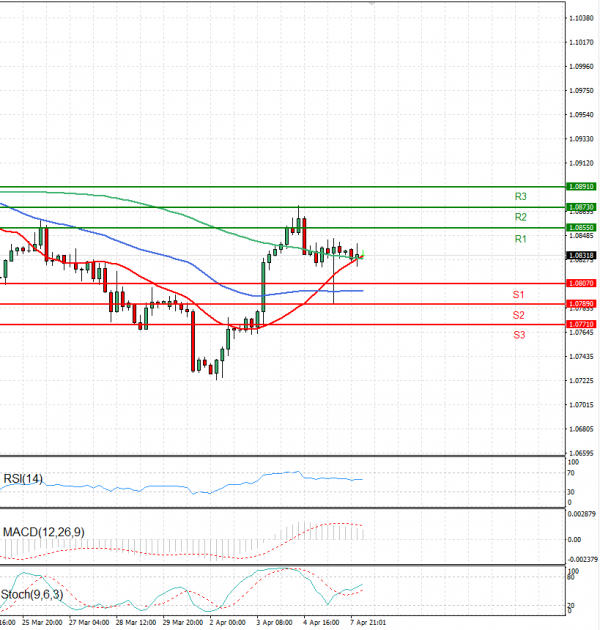Select the 1.08910 green price tag
Image resolution: width=600 pixels, height=630 pixels.
581,186
